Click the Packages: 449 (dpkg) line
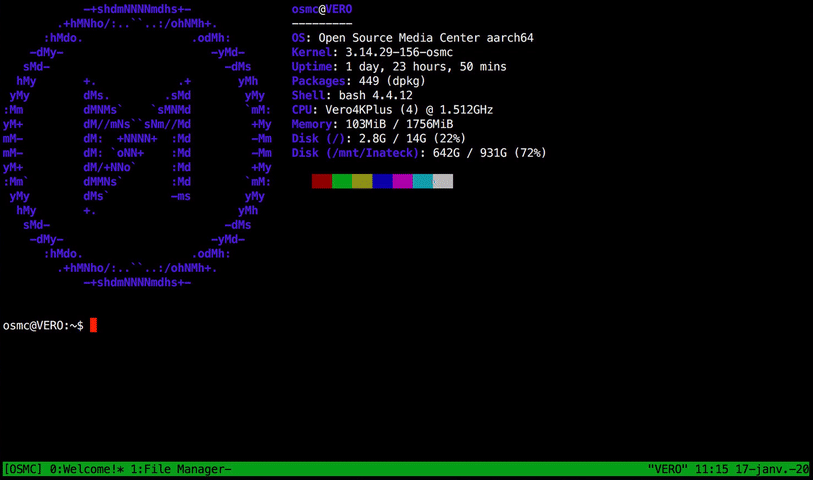Screen dimensions: 813x480 (358, 81)
